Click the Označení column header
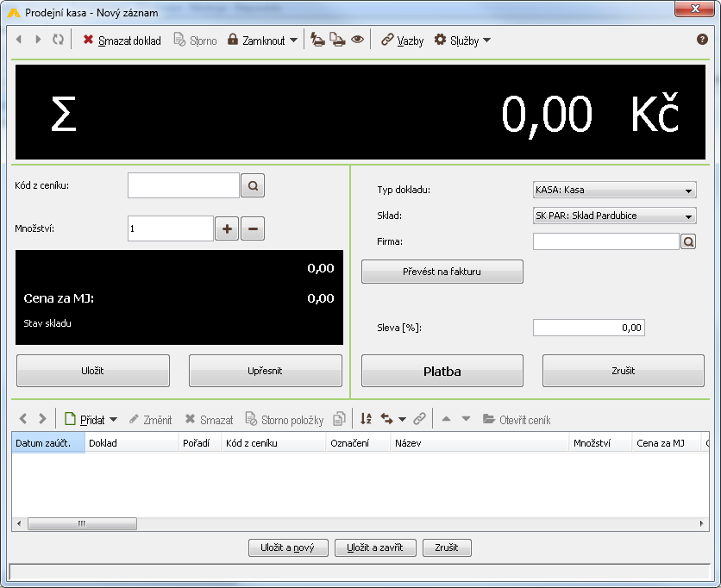This screenshot has width=721, height=588. 358,443
